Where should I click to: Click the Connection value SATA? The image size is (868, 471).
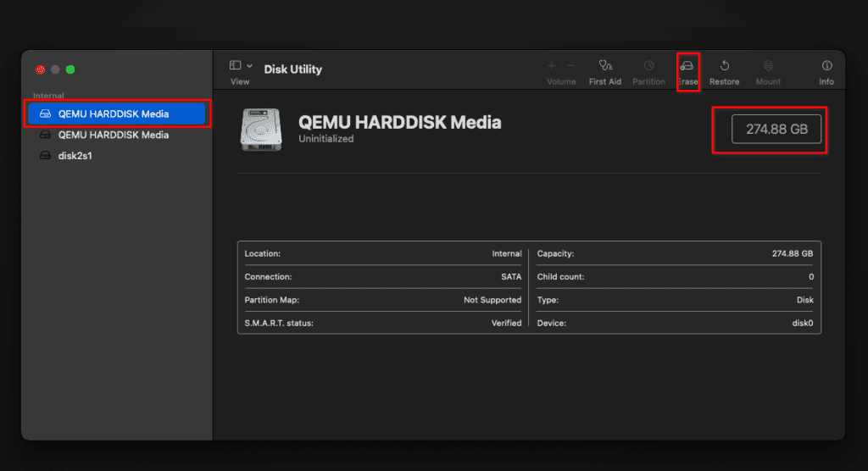pyautogui.click(x=511, y=277)
